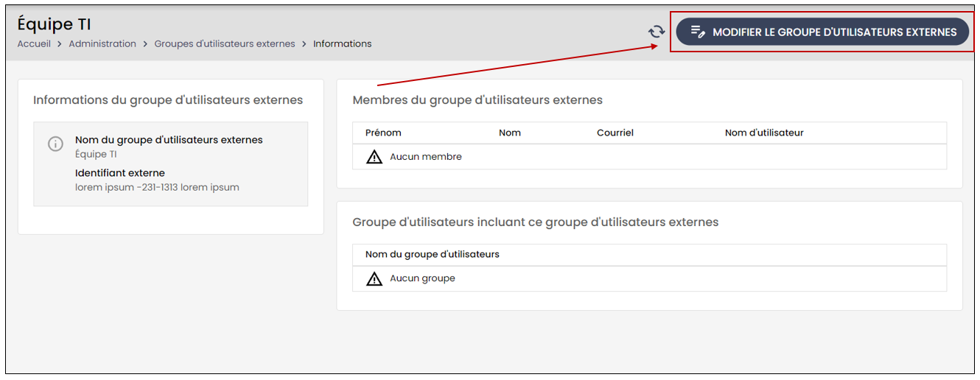Click the warning icon next to Aucun membre
Screen dimensions: 980x380
tap(374, 157)
